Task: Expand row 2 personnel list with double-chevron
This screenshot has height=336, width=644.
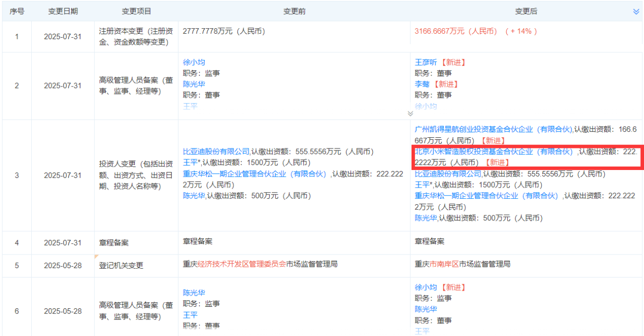Action: [410, 114]
